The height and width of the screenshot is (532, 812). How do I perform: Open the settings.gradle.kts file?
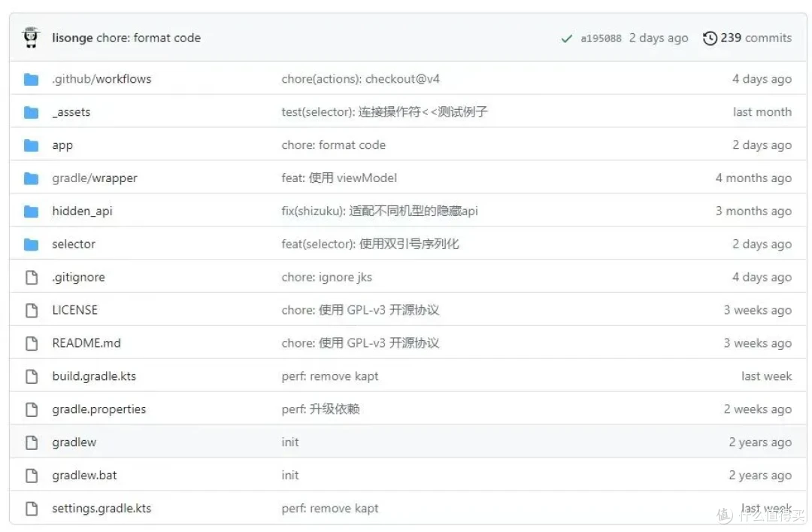click(x=101, y=509)
